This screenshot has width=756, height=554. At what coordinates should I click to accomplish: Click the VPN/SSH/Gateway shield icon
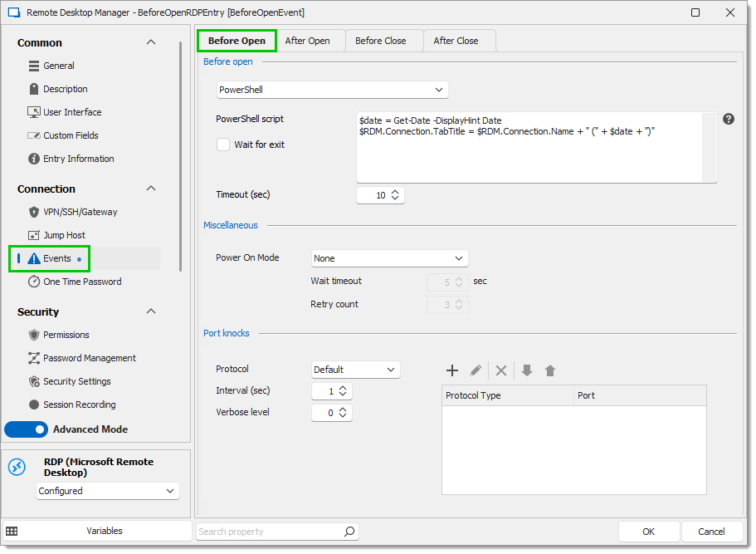point(34,212)
